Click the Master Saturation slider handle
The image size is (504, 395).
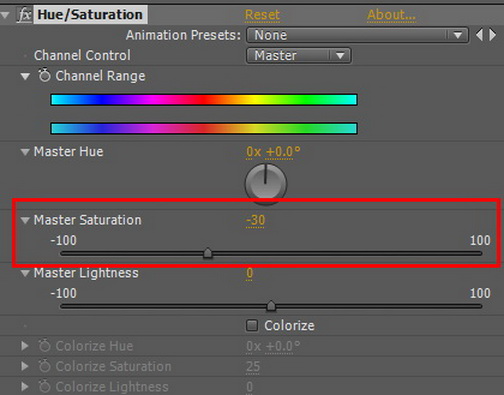click(x=208, y=253)
